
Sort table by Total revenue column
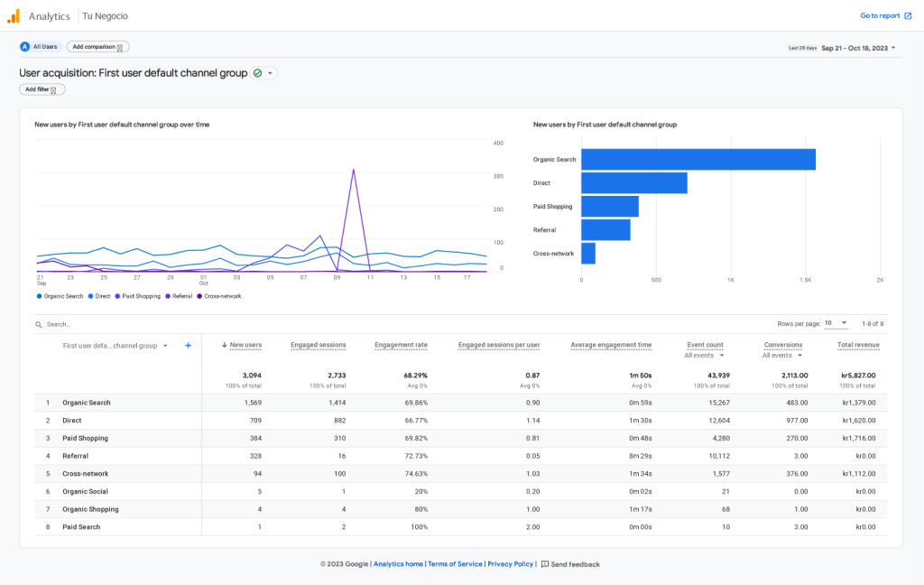click(x=857, y=345)
